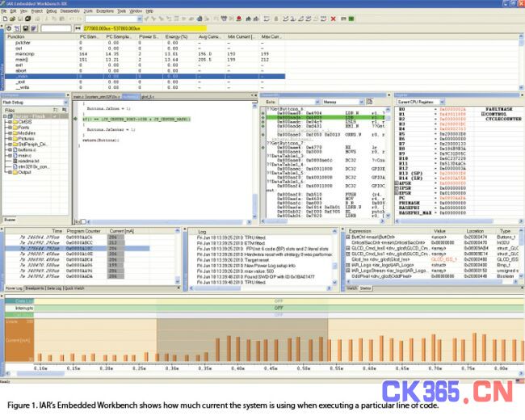Select the memcmp function row

145,54
